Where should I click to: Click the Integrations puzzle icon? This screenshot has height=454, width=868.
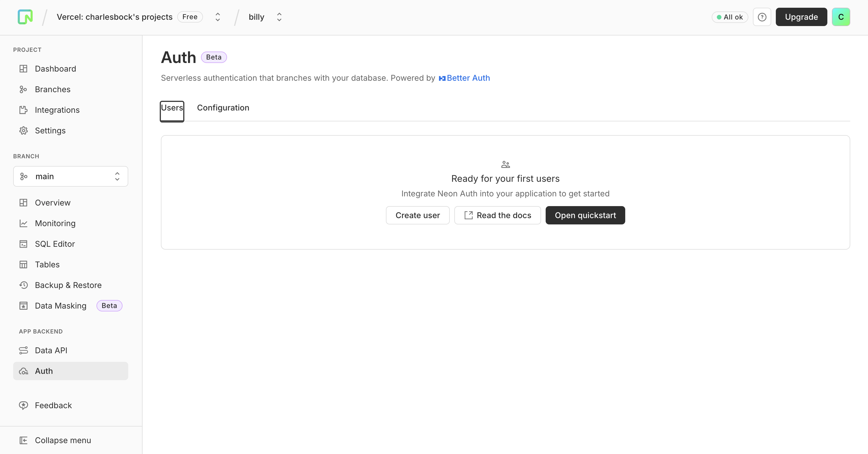[x=23, y=110]
